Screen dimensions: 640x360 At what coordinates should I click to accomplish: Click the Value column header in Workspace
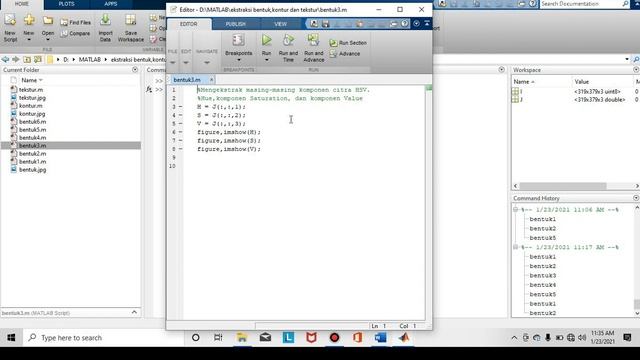(x=582, y=82)
